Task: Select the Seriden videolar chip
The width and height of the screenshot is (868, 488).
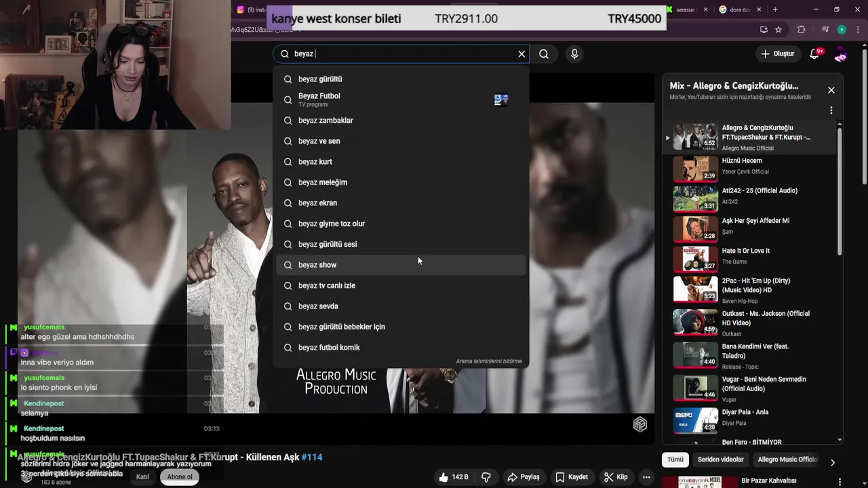Action: [720, 460]
